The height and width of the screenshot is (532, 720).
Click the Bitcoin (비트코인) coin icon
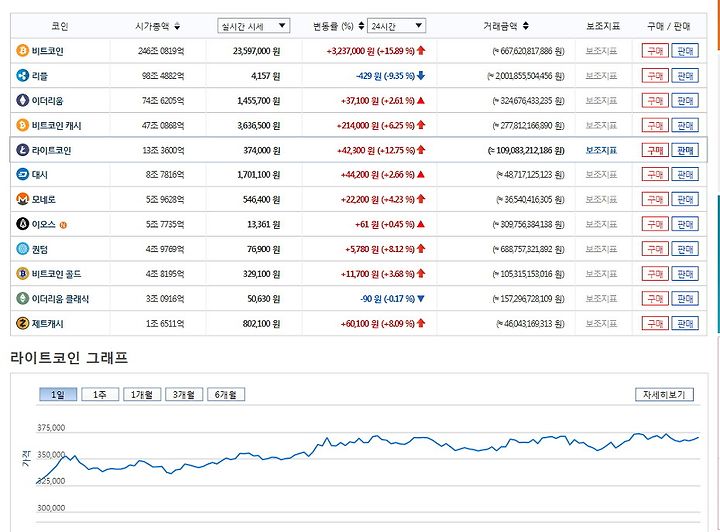pyautogui.click(x=22, y=50)
